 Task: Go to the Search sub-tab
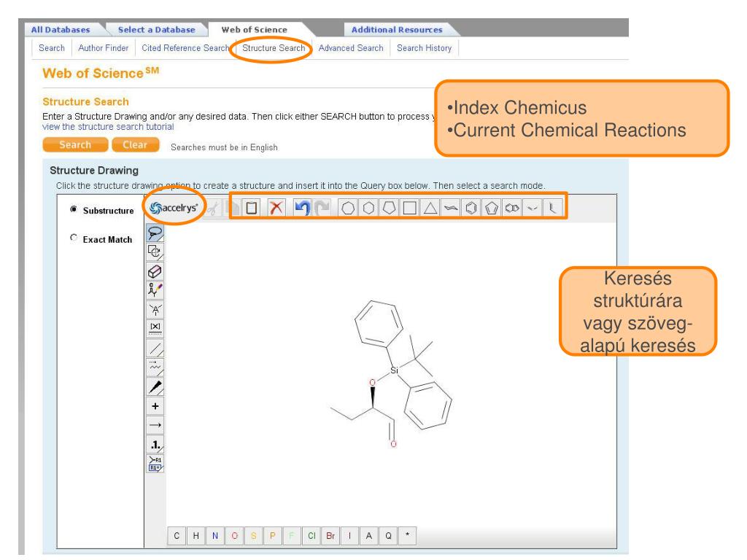[x=52, y=48]
